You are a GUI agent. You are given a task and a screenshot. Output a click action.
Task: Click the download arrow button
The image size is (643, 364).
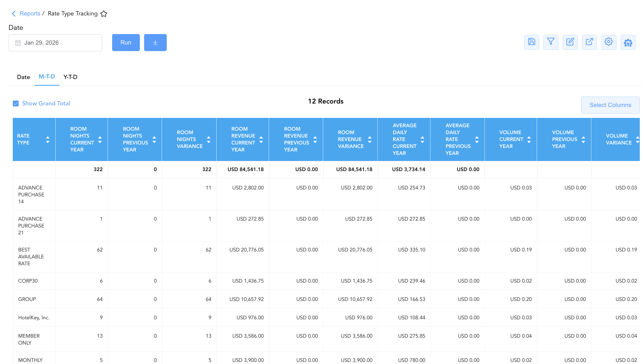point(155,43)
